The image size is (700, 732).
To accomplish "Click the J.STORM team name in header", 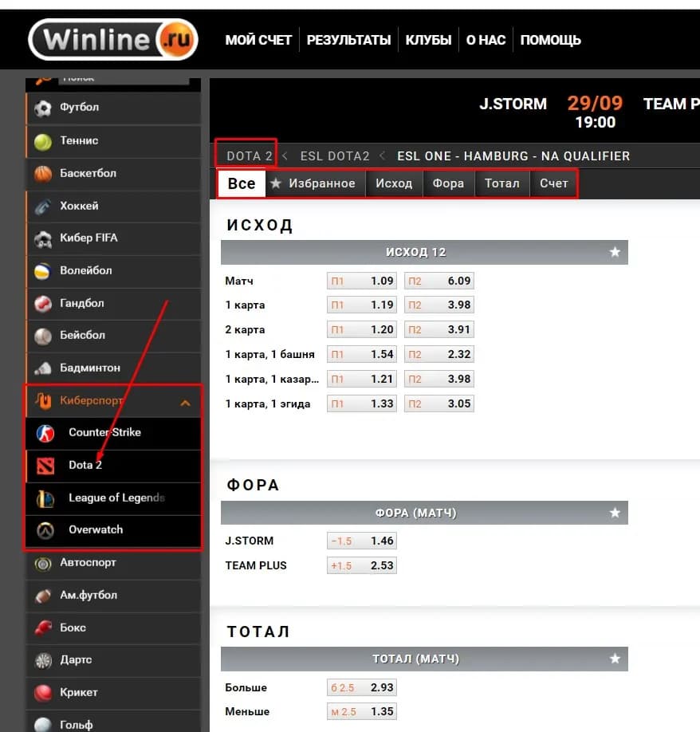I will coord(513,104).
